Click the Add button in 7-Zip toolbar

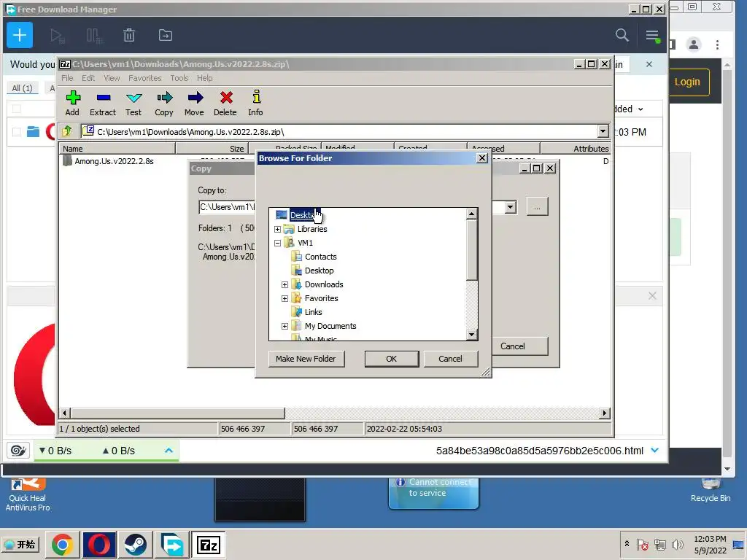click(72, 104)
